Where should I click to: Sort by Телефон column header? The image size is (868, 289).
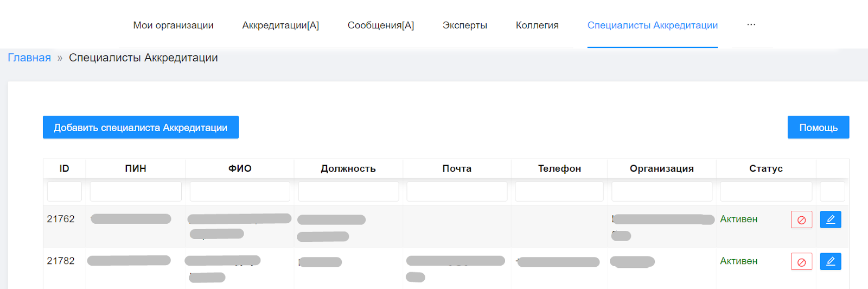click(559, 168)
